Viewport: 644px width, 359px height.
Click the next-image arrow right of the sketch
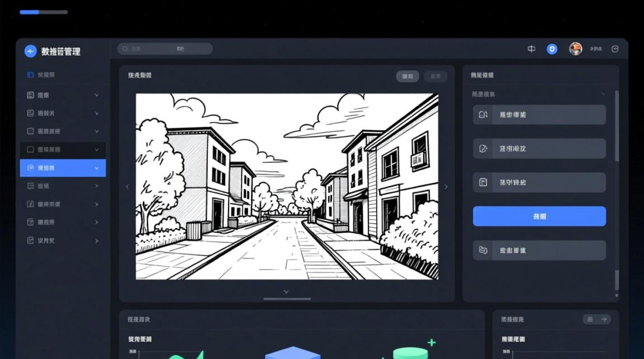click(446, 187)
